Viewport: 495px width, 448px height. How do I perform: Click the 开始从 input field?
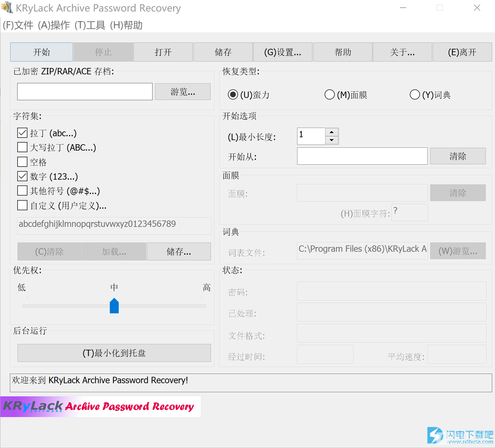click(362, 156)
